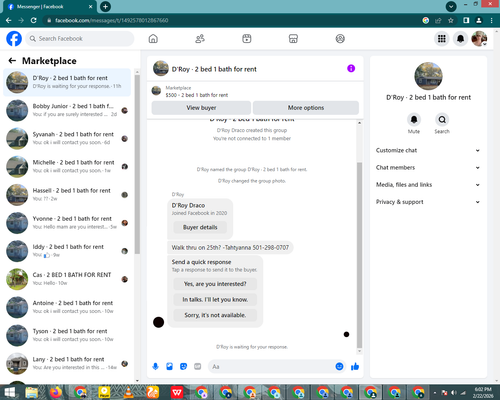Open the Marketplace storefront icon
Screen dimensions: 500x400
293,39
